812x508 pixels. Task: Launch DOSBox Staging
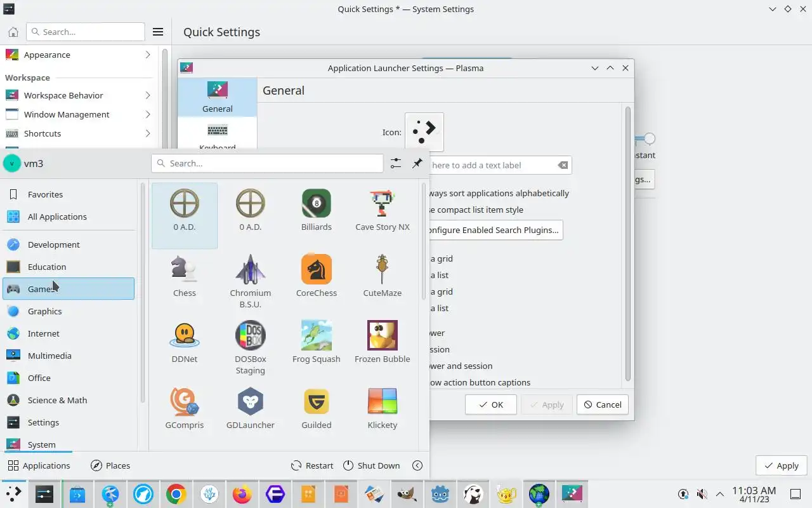coord(251,347)
